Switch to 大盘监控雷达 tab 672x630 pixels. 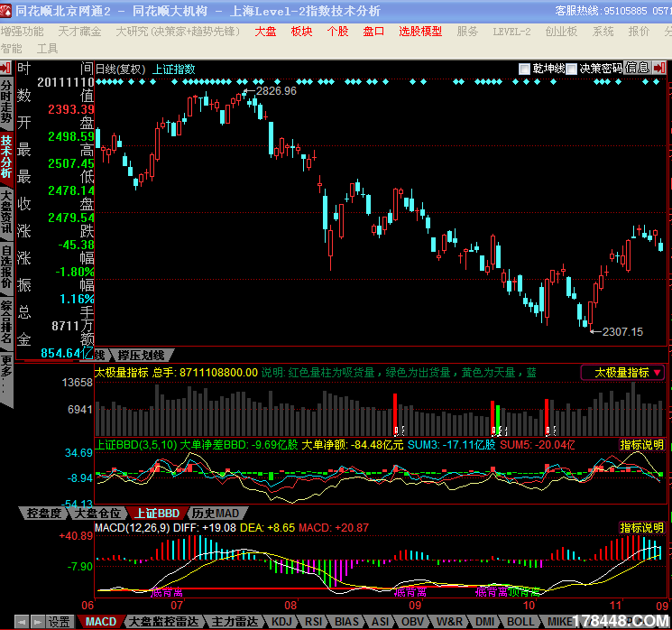pos(163,621)
